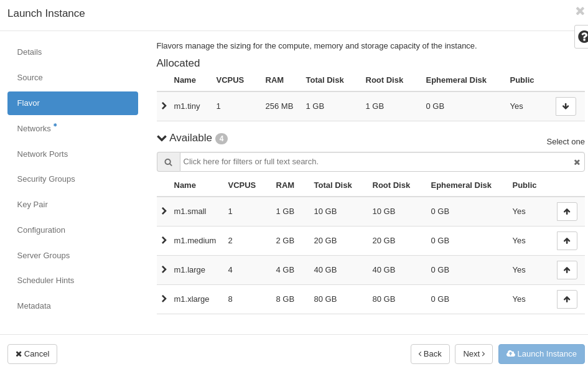The image size is (588, 369).
Task: Go to the Metadata step
Action: (x=73, y=306)
